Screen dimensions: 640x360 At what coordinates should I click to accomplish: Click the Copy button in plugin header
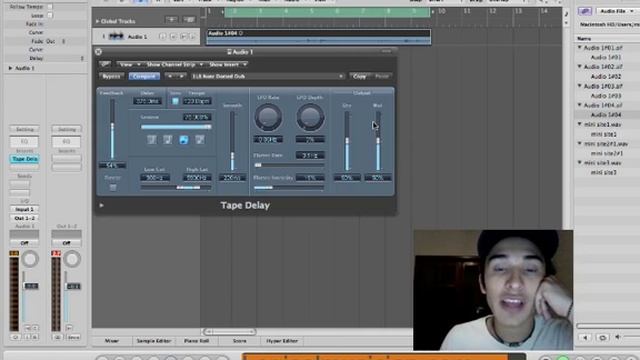click(x=359, y=76)
